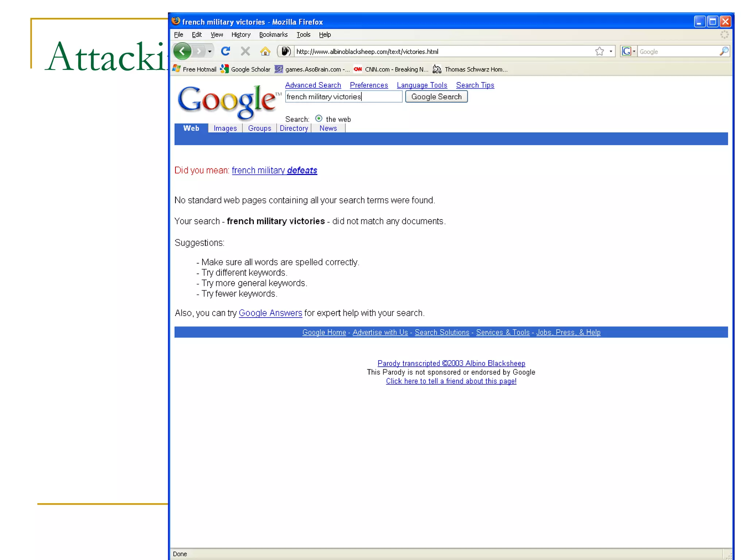Go back with the green Back arrow

click(182, 51)
